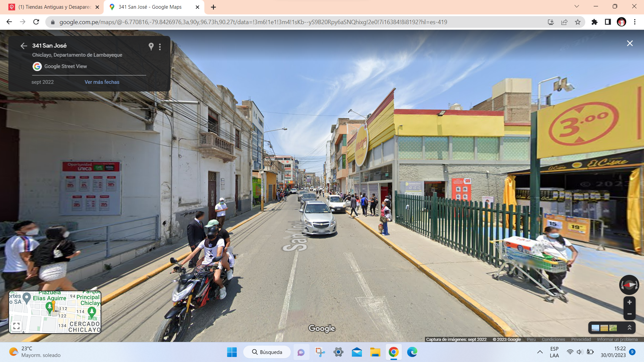Zoom in with the plus button
644x362 pixels.
[630, 302]
